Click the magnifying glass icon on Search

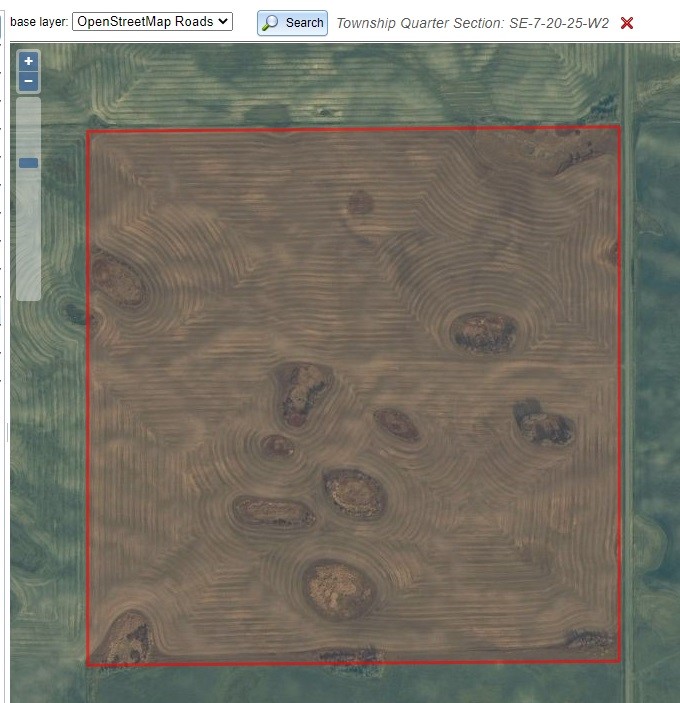[x=270, y=23]
